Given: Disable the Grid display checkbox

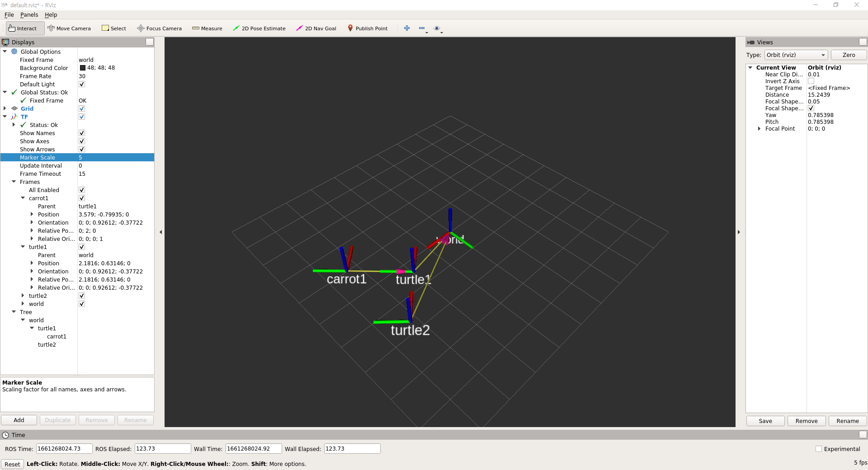Looking at the screenshot, I should pos(82,108).
